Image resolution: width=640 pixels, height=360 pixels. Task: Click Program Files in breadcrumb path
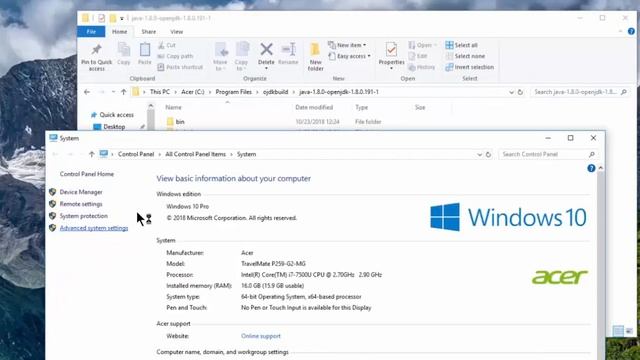click(x=233, y=92)
